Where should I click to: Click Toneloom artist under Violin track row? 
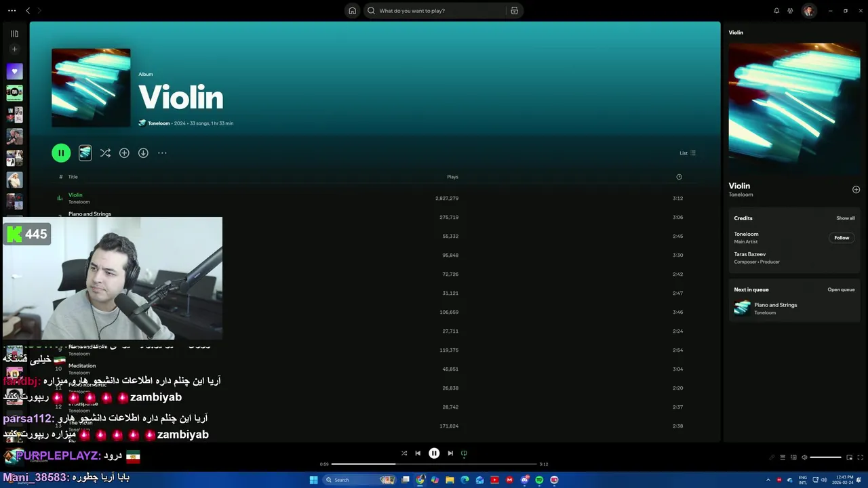(x=79, y=202)
